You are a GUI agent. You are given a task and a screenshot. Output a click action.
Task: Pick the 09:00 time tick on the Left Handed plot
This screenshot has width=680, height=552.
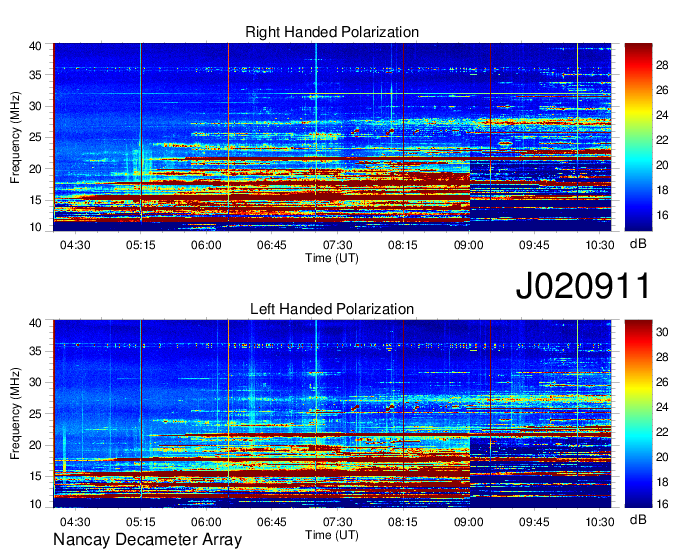pyautogui.click(x=469, y=522)
